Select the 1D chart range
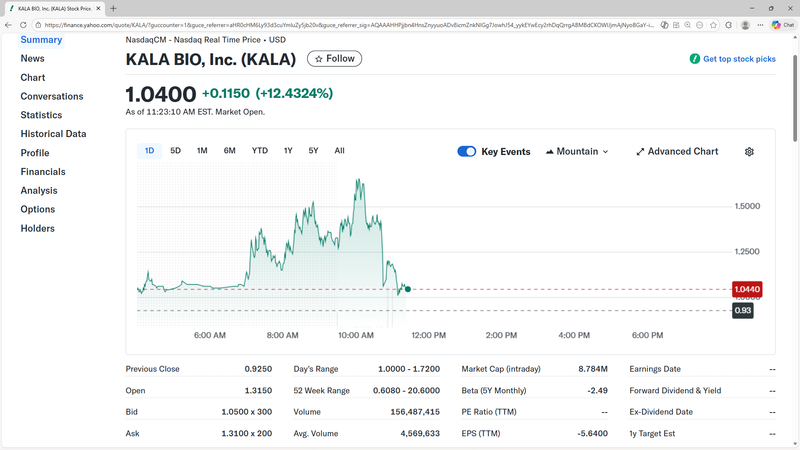The height and width of the screenshot is (450, 800). [x=149, y=151]
